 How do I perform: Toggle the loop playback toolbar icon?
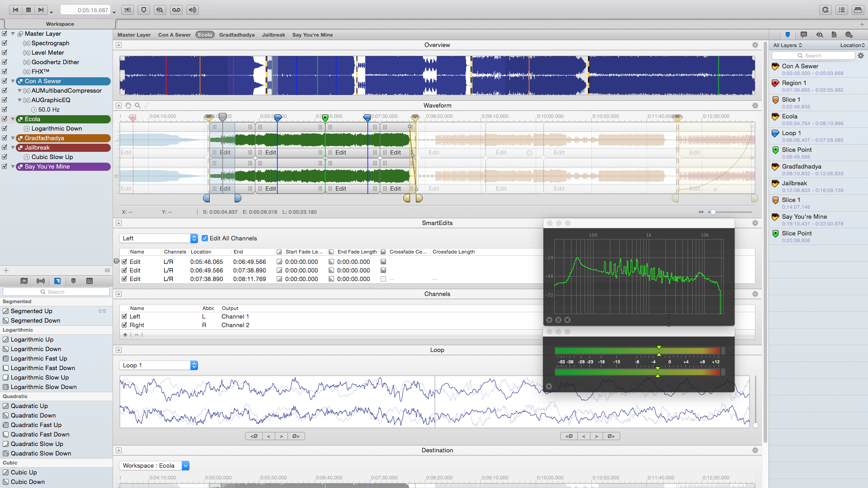coord(176,10)
